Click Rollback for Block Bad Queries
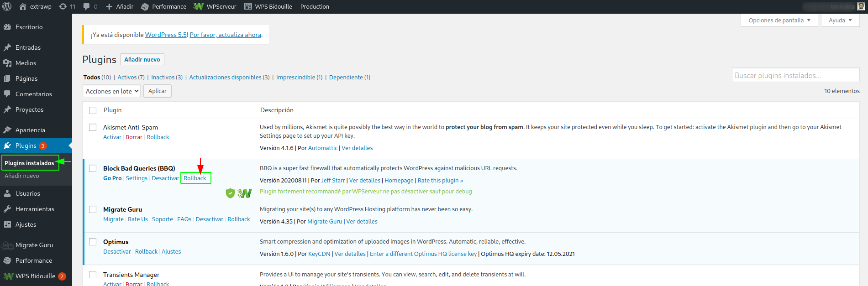 pyautogui.click(x=195, y=178)
